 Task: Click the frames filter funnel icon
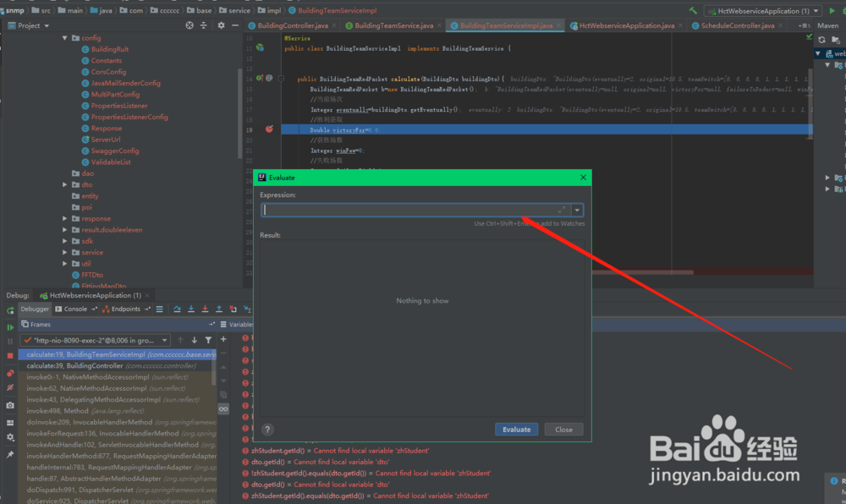coord(208,340)
